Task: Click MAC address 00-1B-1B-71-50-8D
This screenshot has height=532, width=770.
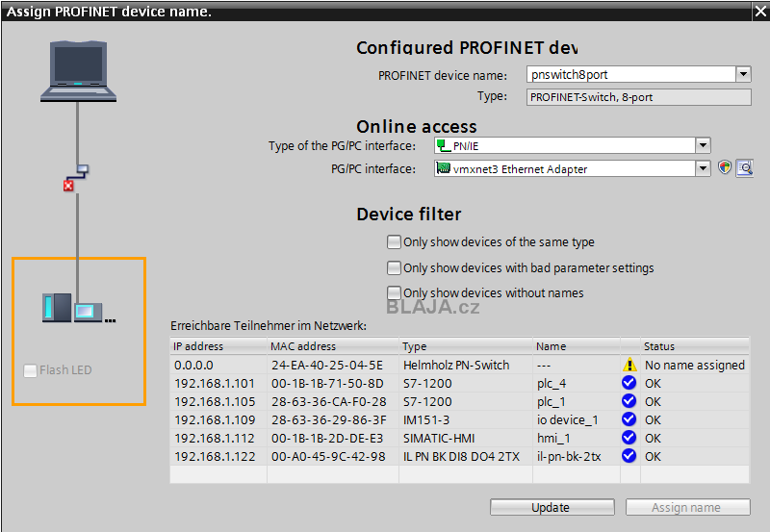Action: (x=327, y=383)
